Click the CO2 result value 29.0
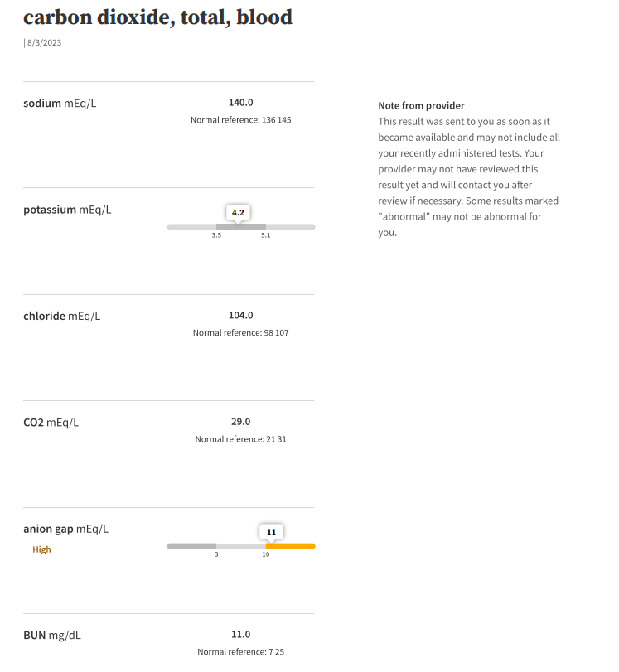This screenshot has width=619, height=672. (240, 422)
